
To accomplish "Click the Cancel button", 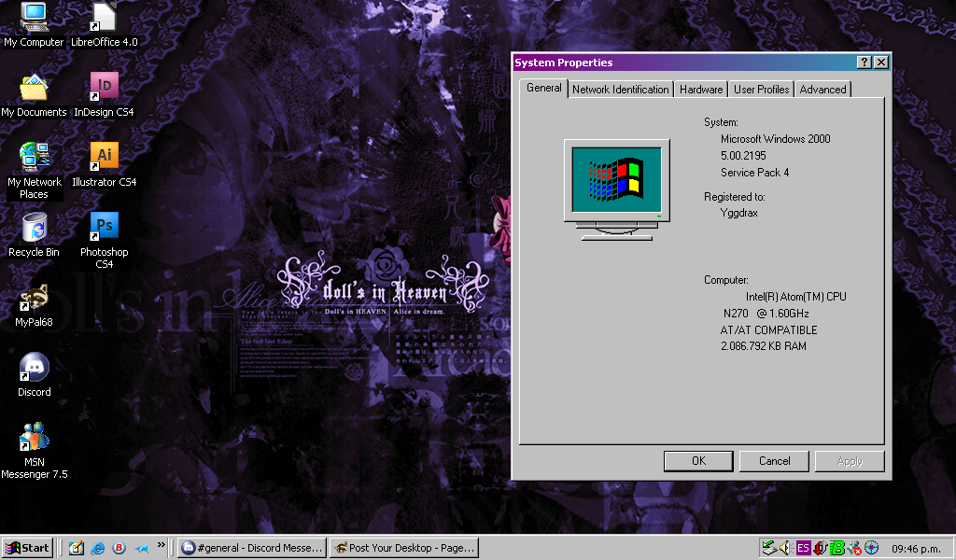I will (774, 461).
